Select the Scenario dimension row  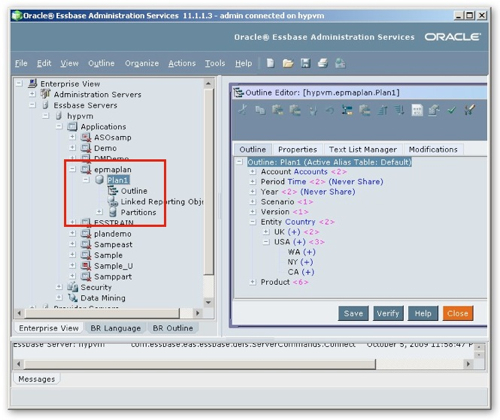click(x=287, y=202)
